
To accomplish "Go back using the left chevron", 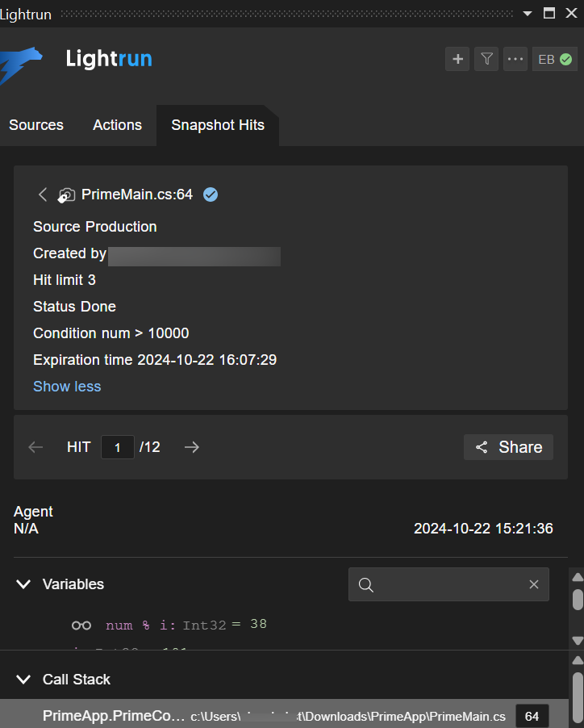I will (x=43, y=195).
